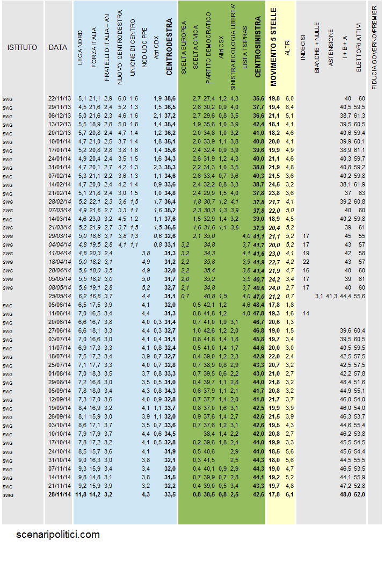Click the SCELTA CIVICA column header
This screenshot has width=392, height=569.
pos(196,47)
